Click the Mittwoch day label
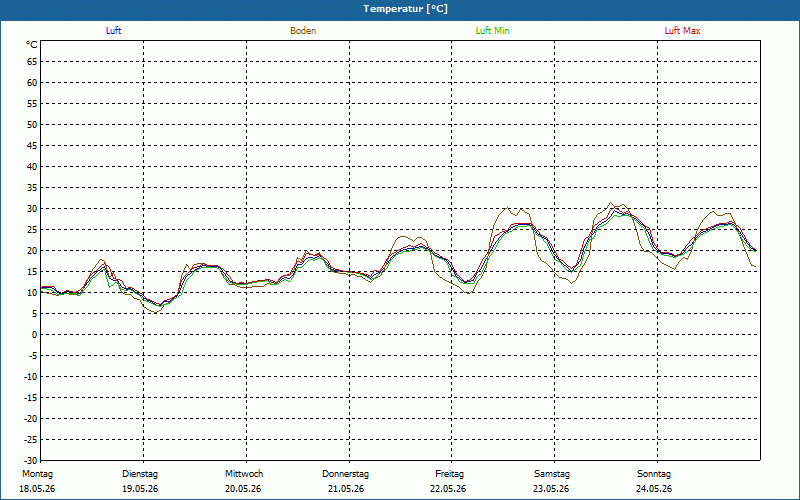 (244, 474)
